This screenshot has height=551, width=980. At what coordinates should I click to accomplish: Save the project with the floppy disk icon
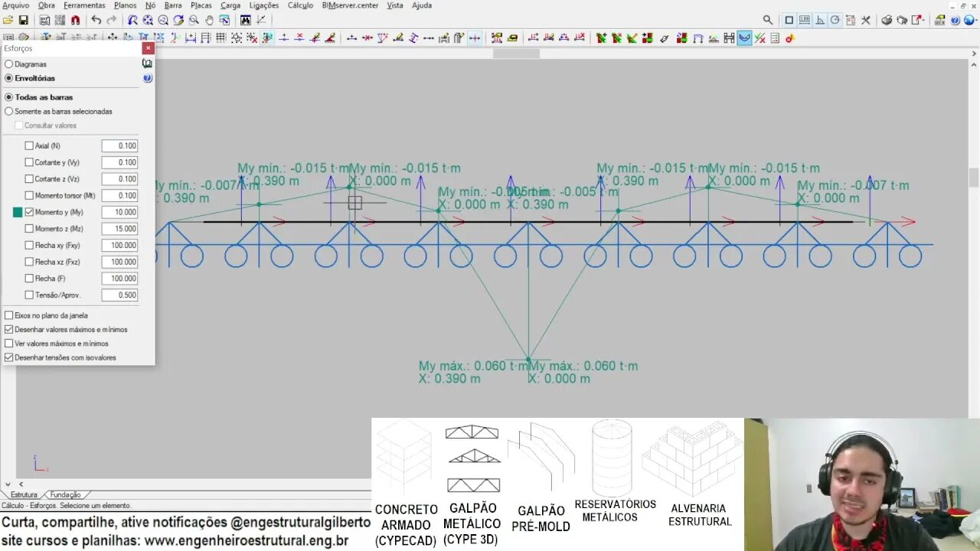pos(23,20)
